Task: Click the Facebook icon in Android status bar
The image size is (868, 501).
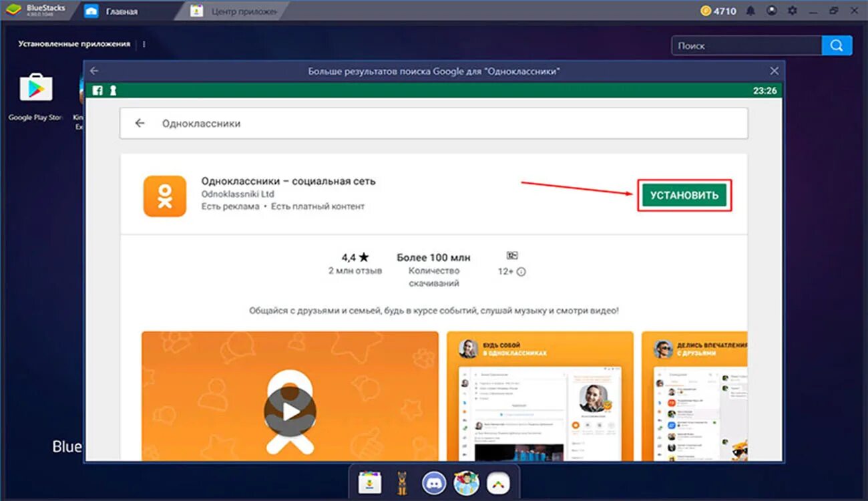Action: pyautogui.click(x=97, y=91)
